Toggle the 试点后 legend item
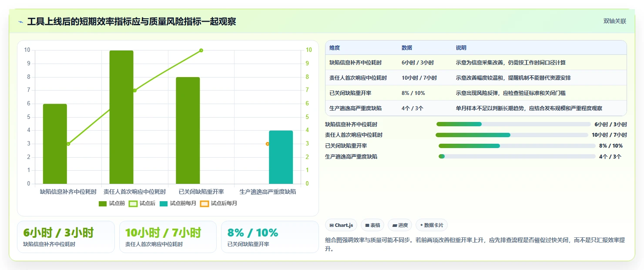 [142, 203]
